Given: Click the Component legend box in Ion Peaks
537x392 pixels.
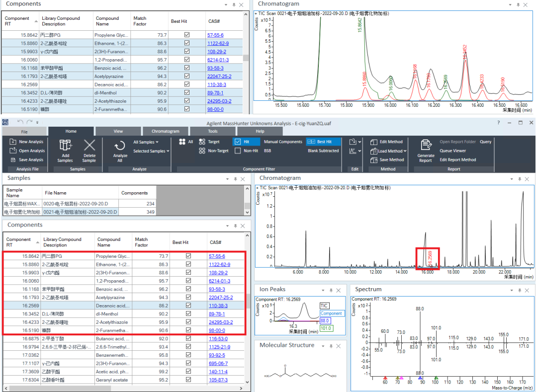Looking at the screenshot, I should pos(332,314).
